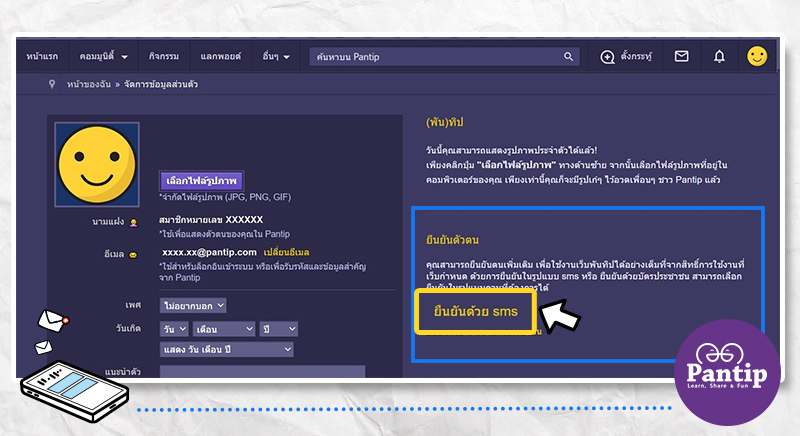Open the แสดง วัน เดือน ปี dropdown
Screen dimensions: 800x436
click(227, 349)
